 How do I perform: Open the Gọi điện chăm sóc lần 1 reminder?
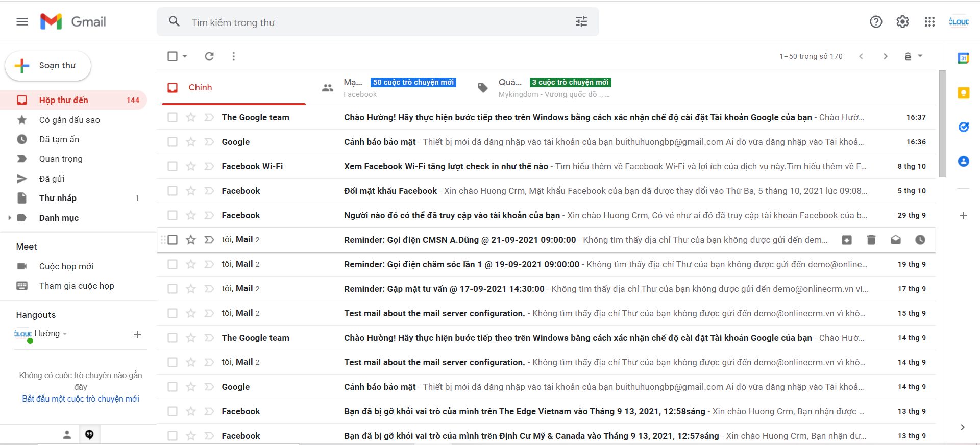pos(546,264)
